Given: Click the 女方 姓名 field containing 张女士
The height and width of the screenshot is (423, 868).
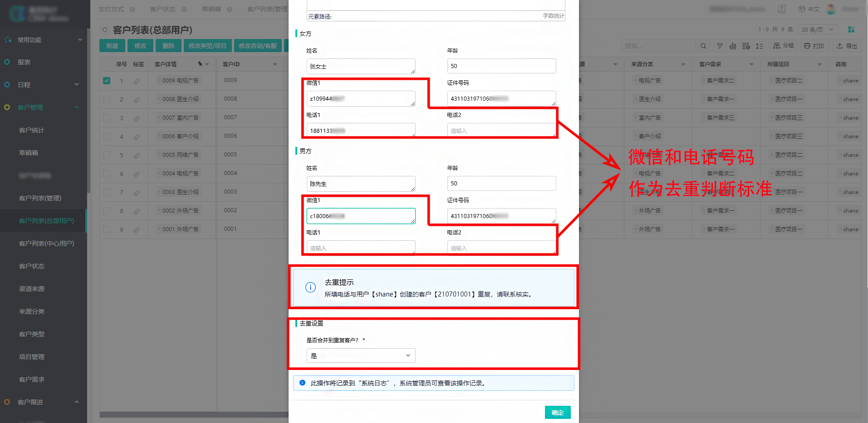Looking at the screenshot, I should [361, 66].
